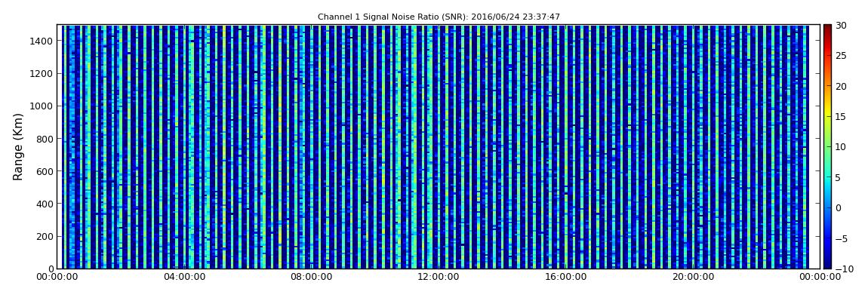
Task: Select the 1400 range tick label
Action: coord(42,41)
